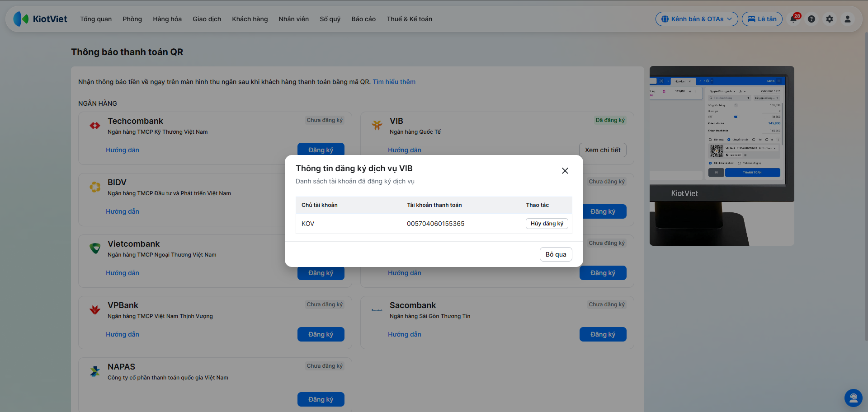The height and width of the screenshot is (412, 868).
Task: Click the Chủ tài khoản column header
Action: (x=320, y=205)
